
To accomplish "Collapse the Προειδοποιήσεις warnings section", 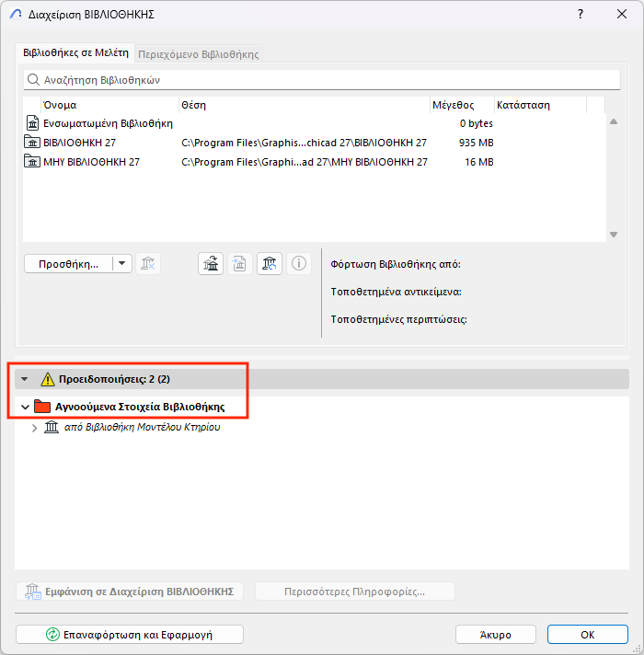I will tap(25, 379).
